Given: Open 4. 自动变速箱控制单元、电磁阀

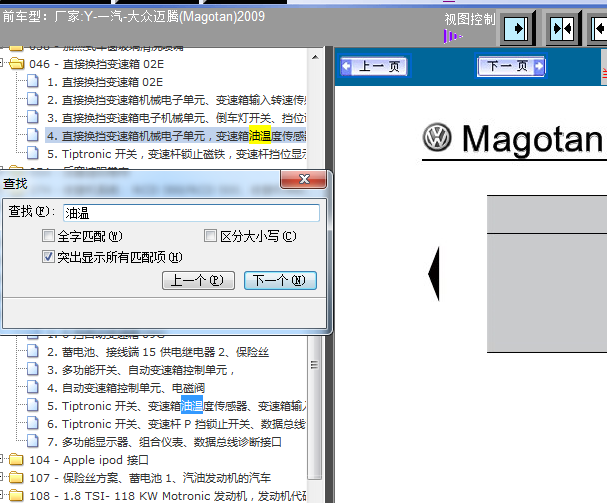Looking at the screenshot, I should point(126,388).
